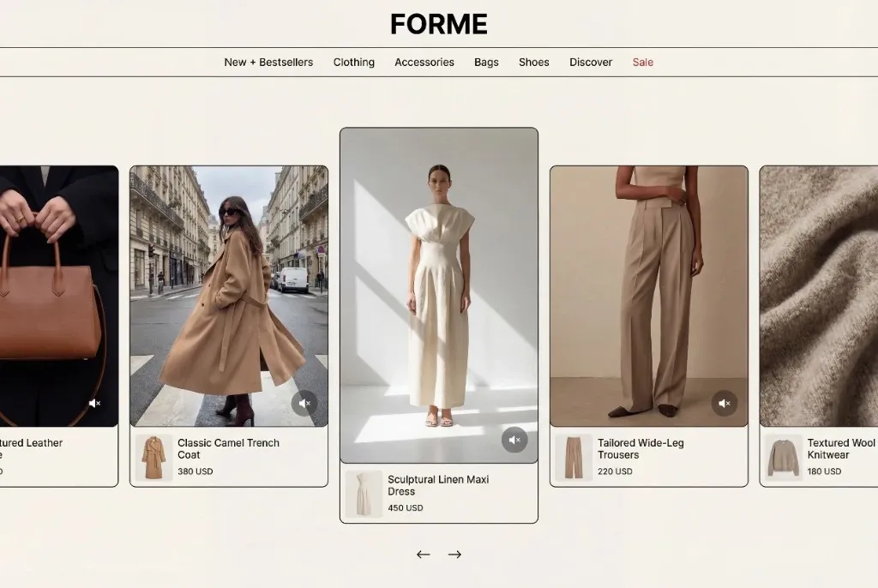Play the brown leather handbag video

point(59,296)
